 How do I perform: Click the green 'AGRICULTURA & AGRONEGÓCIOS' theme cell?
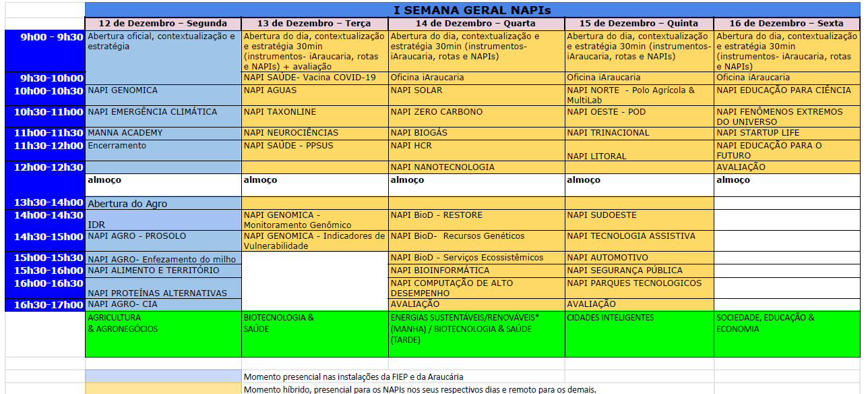coord(164,334)
